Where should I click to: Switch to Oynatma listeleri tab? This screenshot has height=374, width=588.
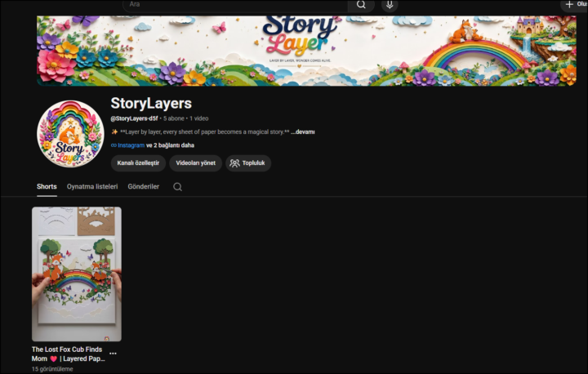(92, 187)
